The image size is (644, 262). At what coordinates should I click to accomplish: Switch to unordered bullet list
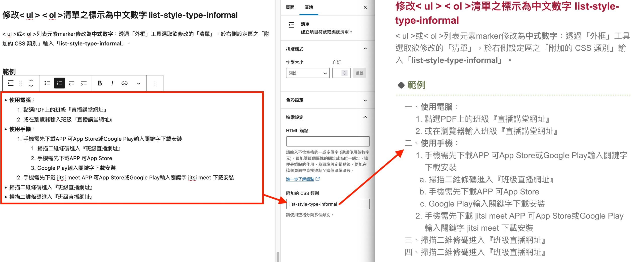[47, 83]
